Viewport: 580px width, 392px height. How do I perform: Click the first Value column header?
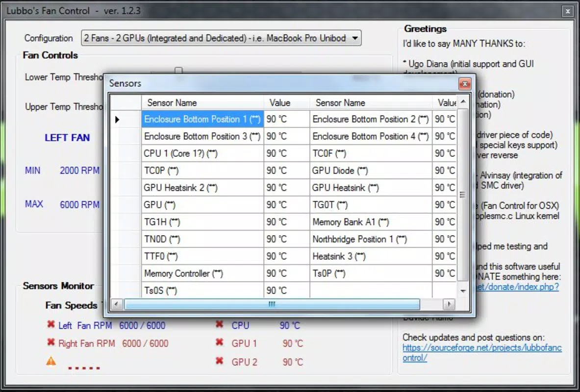[x=287, y=102]
